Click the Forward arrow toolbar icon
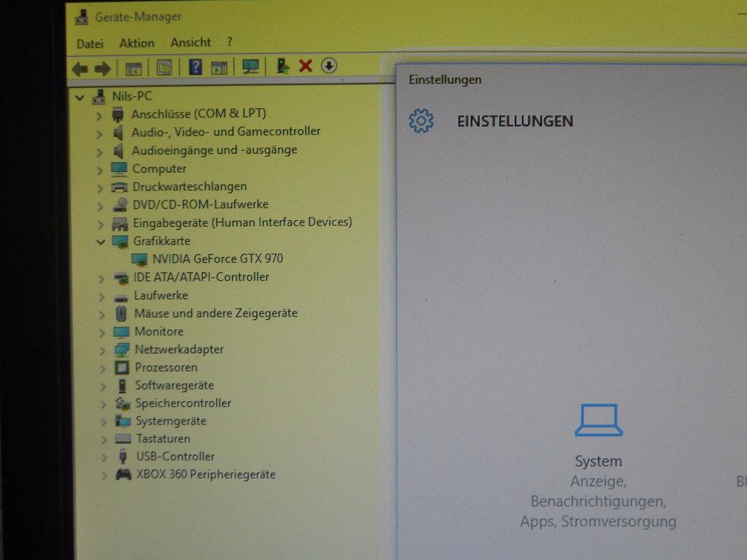Screen dimensions: 747x560 point(102,69)
